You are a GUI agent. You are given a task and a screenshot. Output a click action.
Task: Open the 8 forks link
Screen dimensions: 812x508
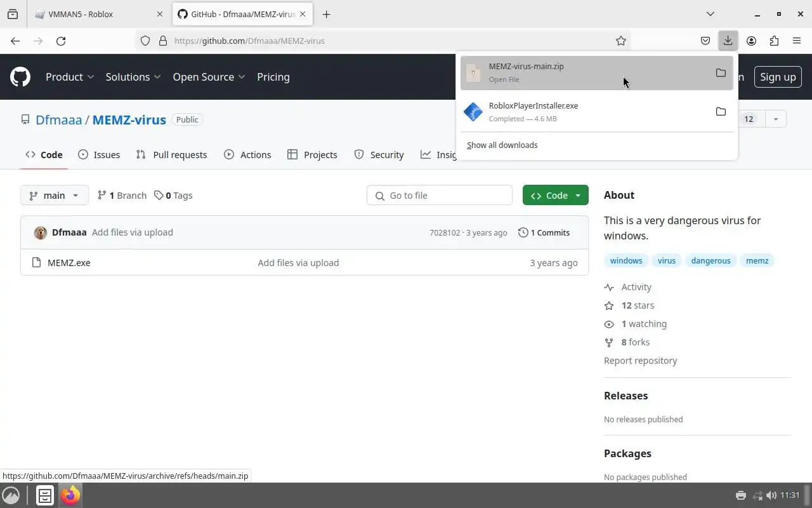click(x=627, y=342)
